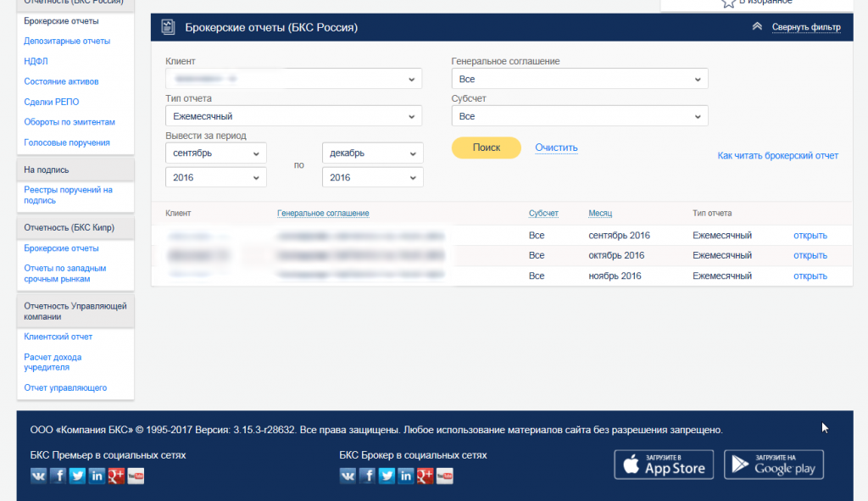This screenshot has height=501, width=868.
Task: Open Как читать брокерский отчет help link
Action: coord(778,156)
